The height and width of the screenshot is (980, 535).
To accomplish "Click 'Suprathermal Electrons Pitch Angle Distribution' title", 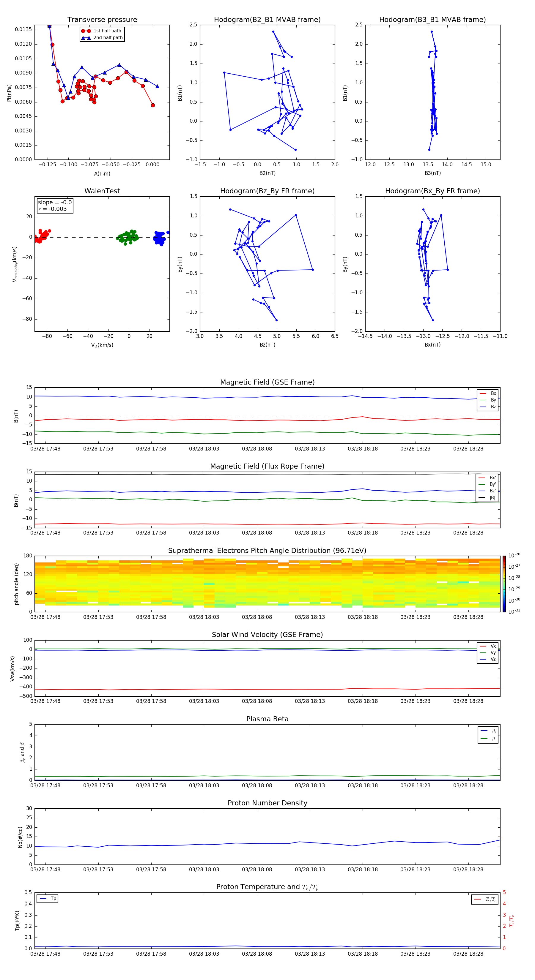I will pyautogui.click(x=267, y=551).
